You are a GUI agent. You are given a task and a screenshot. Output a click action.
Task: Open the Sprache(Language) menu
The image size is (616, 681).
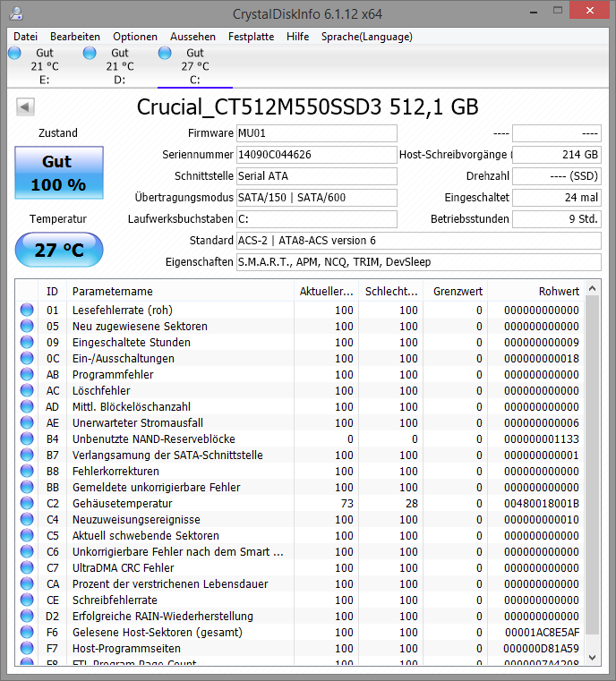(x=366, y=37)
